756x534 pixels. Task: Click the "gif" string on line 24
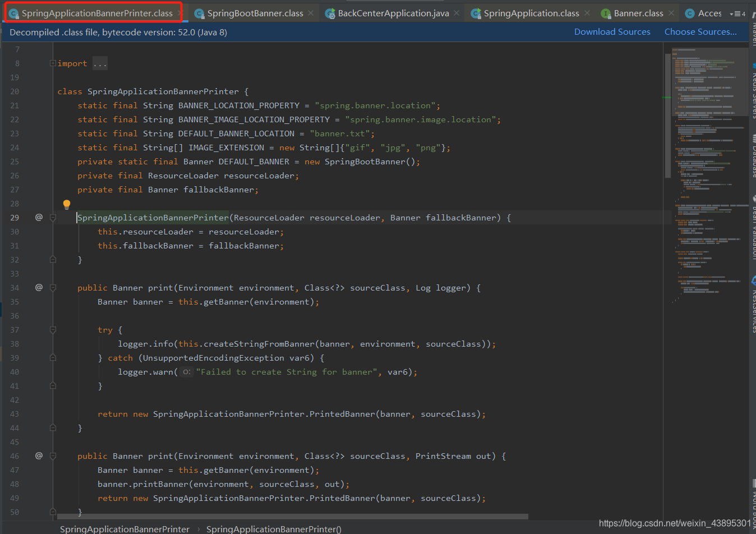click(x=357, y=148)
